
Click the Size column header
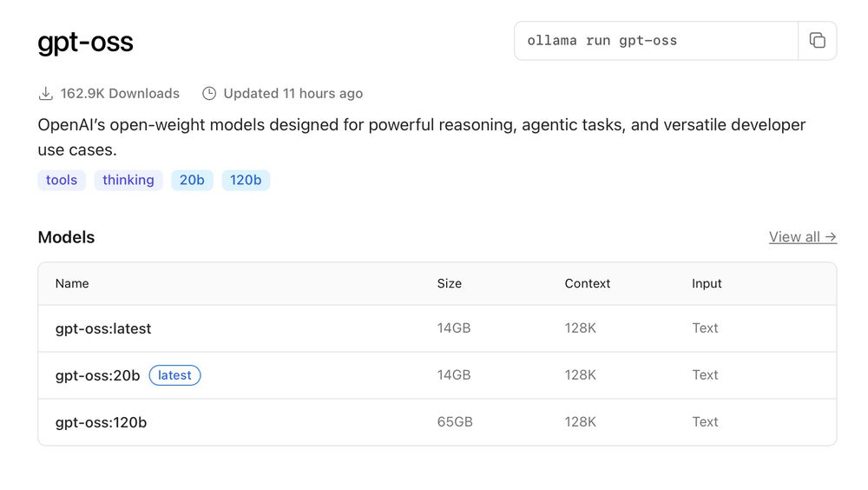coord(449,283)
